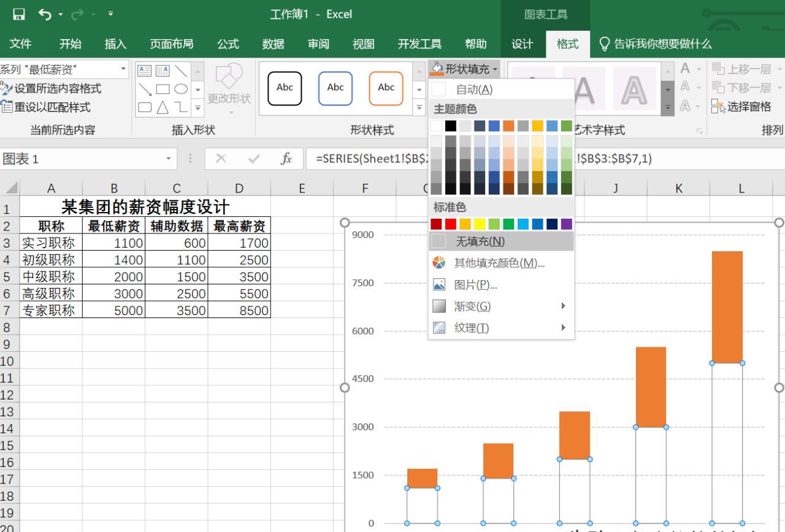
Task: Pick standard red color swatch
Action: pos(451,224)
